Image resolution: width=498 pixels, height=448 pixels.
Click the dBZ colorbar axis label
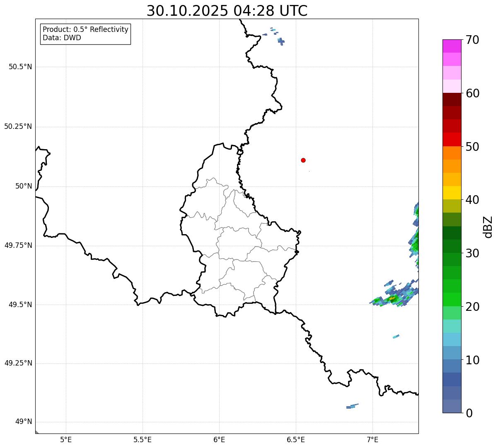[x=488, y=227]
